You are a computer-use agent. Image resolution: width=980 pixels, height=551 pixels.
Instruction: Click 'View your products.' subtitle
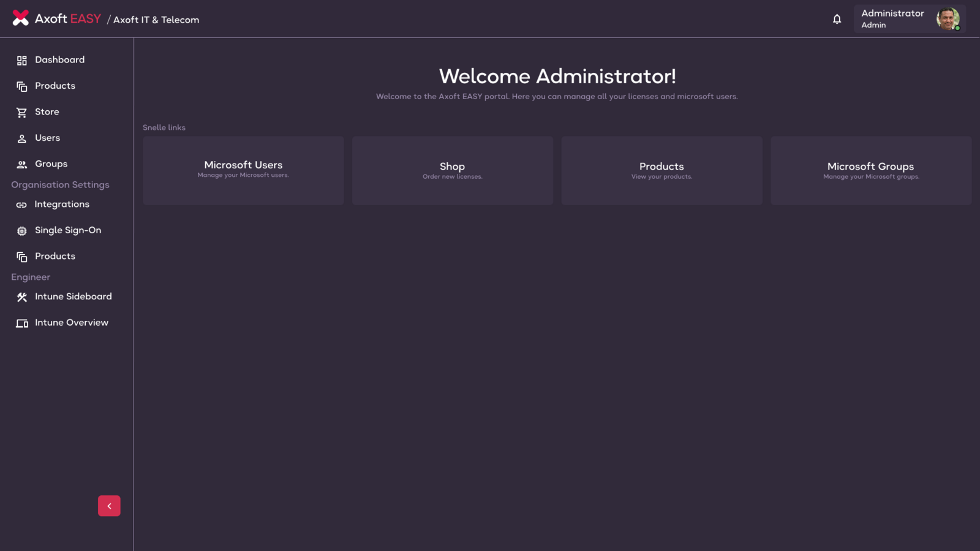[661, 177]
